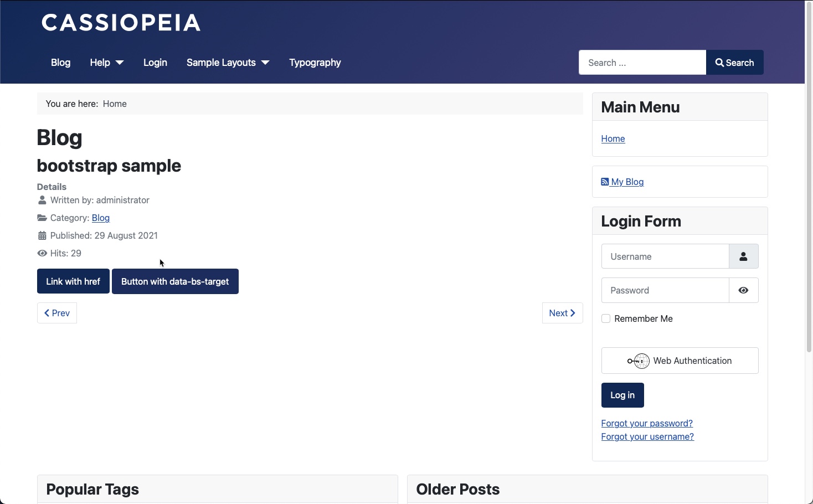Click the magnifier icon in Search button
Viewport: 813px width, 504px height.
click(x=719, y=63)
